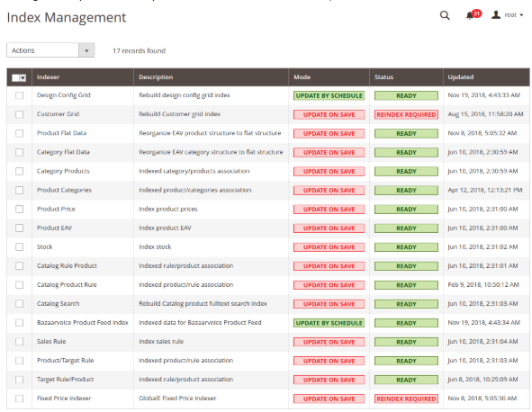Click Update by Schedule badge for Design Config Grid
The image size is (532, 412).
(x=329, y=96)
